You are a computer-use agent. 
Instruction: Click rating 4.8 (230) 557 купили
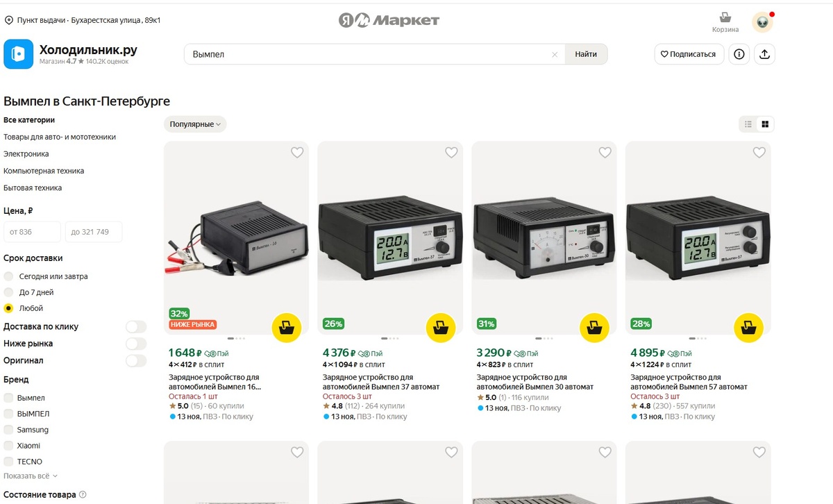[673, 406]
